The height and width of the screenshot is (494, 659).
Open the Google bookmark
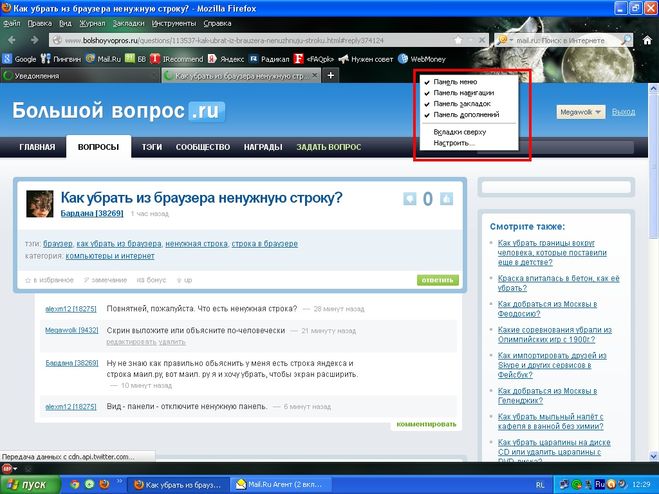point(19,59)
